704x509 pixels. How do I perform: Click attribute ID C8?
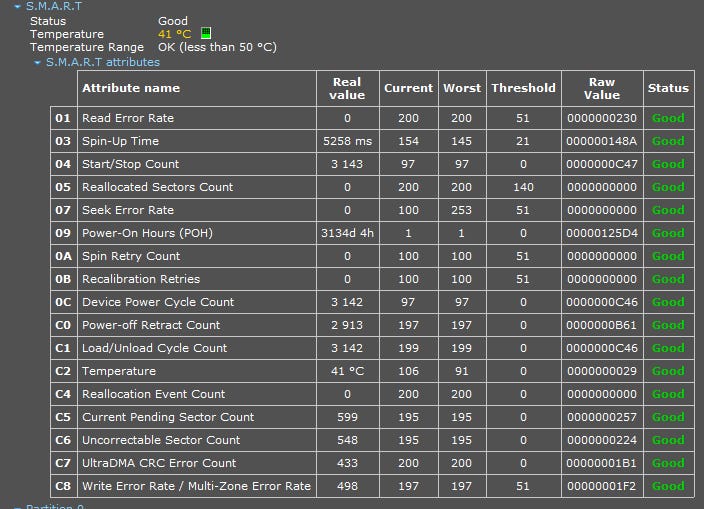click(x=63, y=486)
